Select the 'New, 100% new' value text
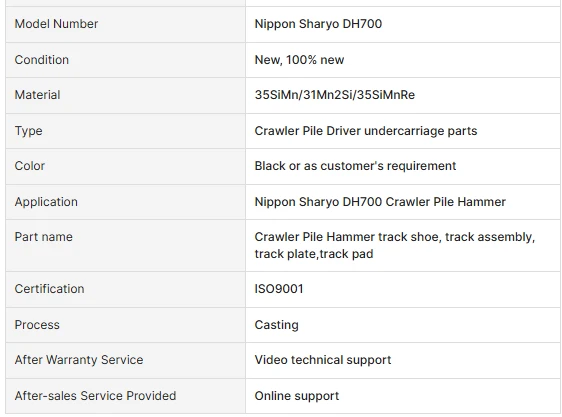 pos(299,60)
